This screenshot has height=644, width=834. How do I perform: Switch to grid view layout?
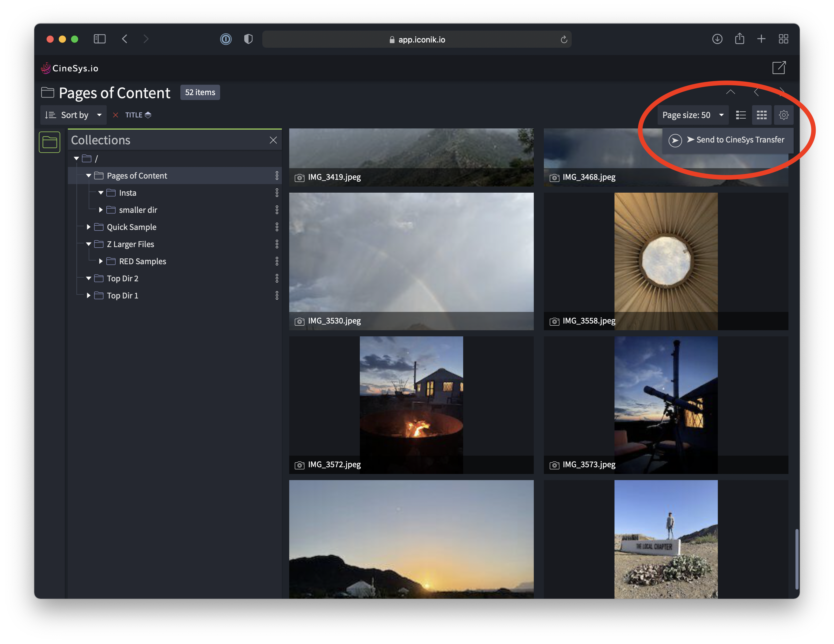(x=762, y=115)
